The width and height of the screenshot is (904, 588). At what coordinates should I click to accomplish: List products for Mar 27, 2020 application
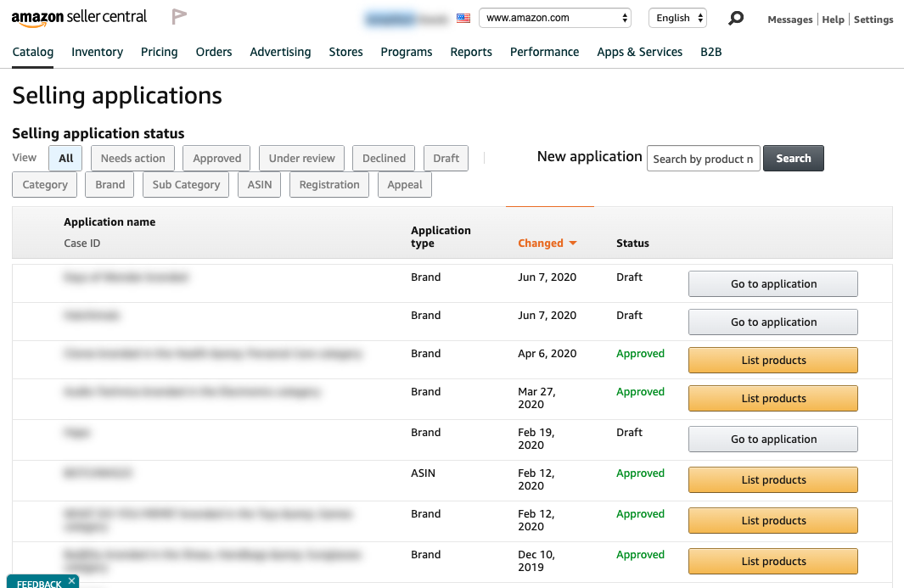[x=773, y=398]
